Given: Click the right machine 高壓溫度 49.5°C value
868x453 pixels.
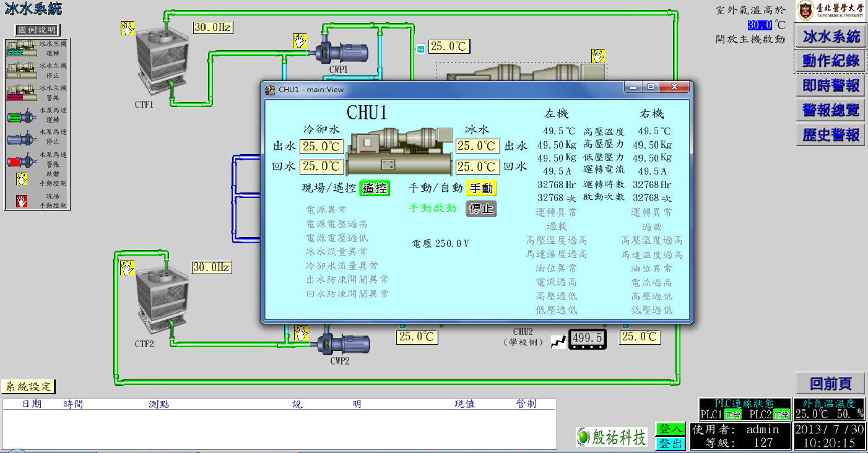Looking at the screenshot, I should click(654, 131).
